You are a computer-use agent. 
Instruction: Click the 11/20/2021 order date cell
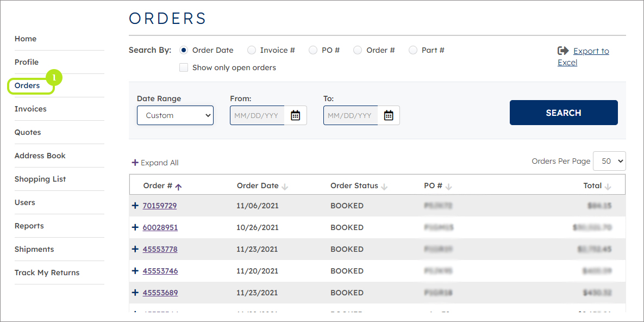pyautogui.click(x=258, y=271)
